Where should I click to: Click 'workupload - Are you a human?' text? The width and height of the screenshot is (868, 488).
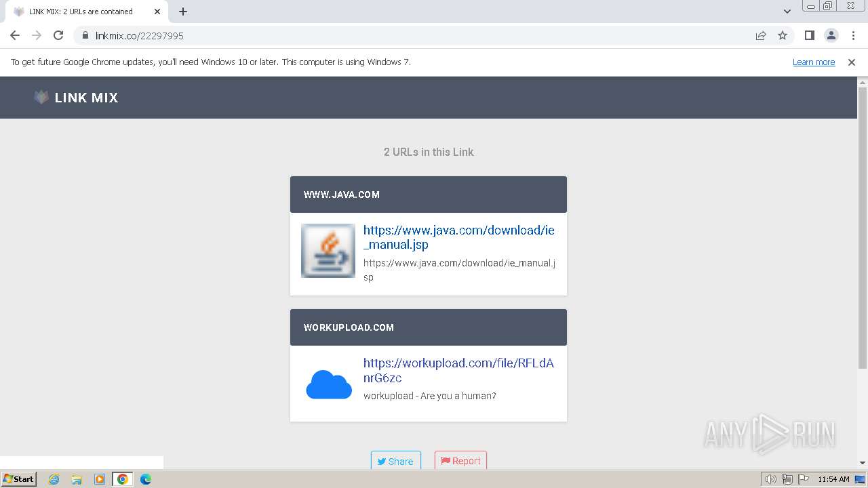tap(430, 396)
